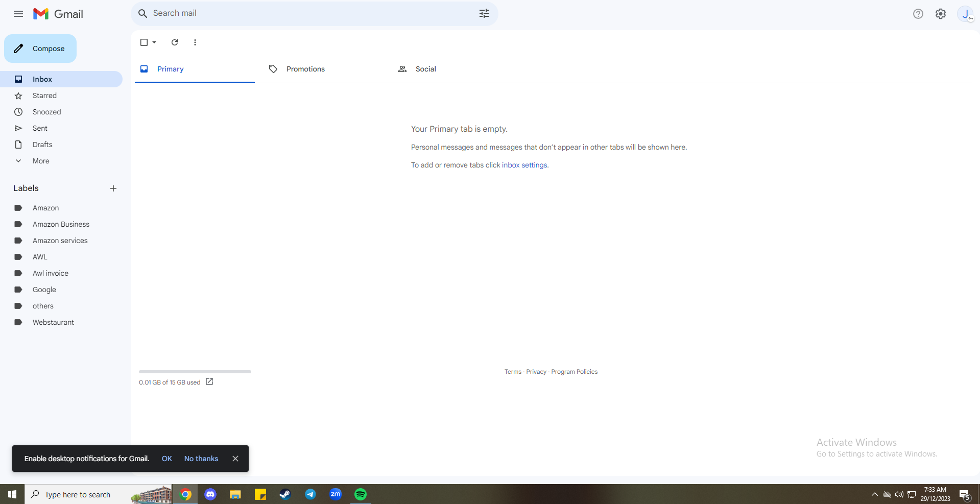Screen dimensions: 980x504
Task: Open the main menu hamburger icon
Action: 18,14
